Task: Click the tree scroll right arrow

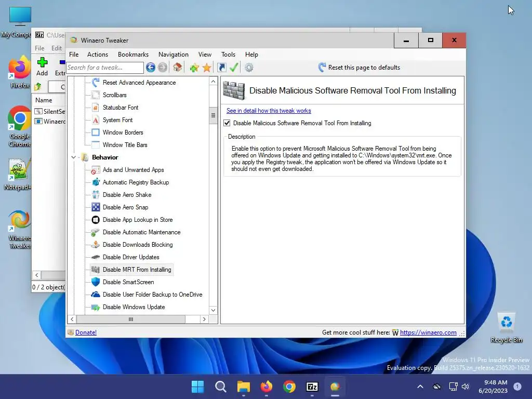Action: (204, 320)
